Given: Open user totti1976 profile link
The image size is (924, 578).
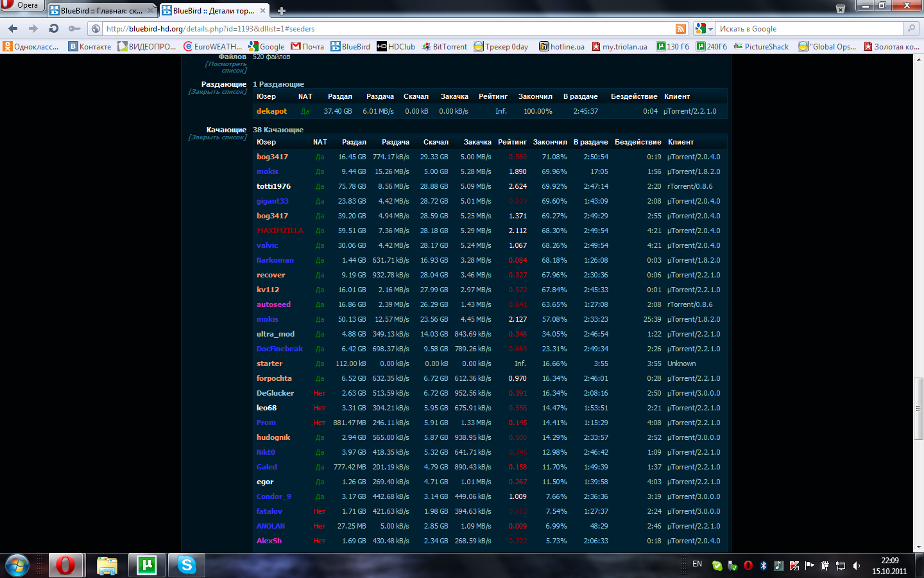Looking at the screenshot, I should 273,186.
